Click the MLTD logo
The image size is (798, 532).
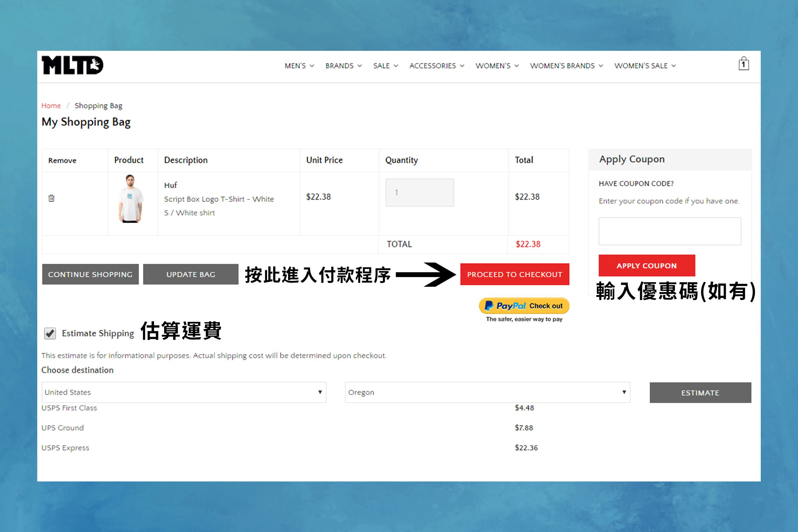pos(72,65)
